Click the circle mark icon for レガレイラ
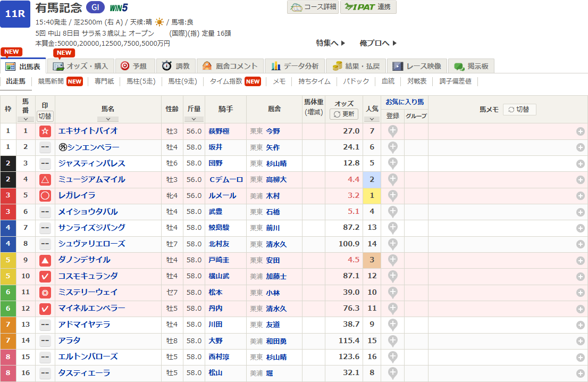588x382 pixels. coord(45,195)
